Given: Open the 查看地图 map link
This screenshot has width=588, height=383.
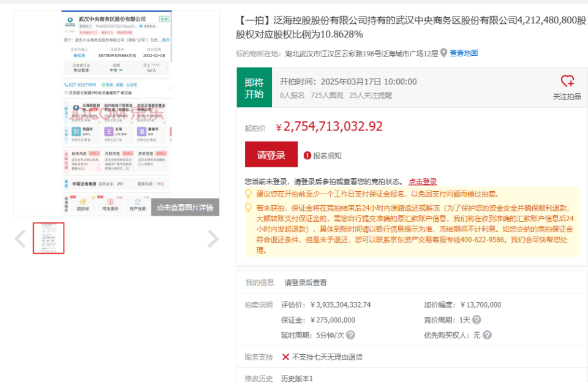Looking at the screenshot, I should click(464, 53).
